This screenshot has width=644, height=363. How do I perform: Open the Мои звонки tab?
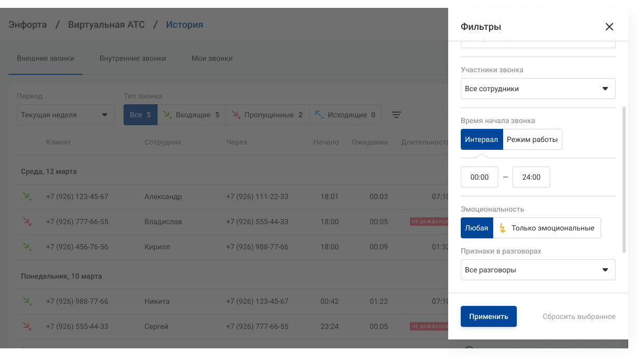point(212,58)
